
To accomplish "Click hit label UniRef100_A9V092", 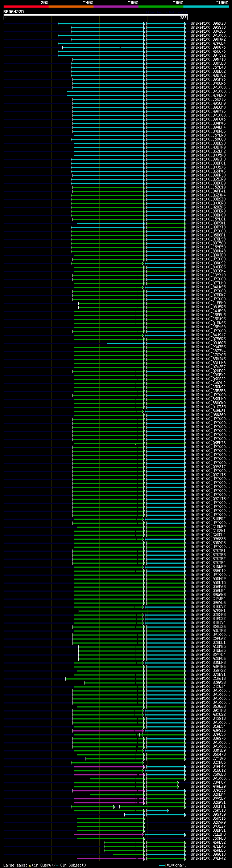I will 208,263.
